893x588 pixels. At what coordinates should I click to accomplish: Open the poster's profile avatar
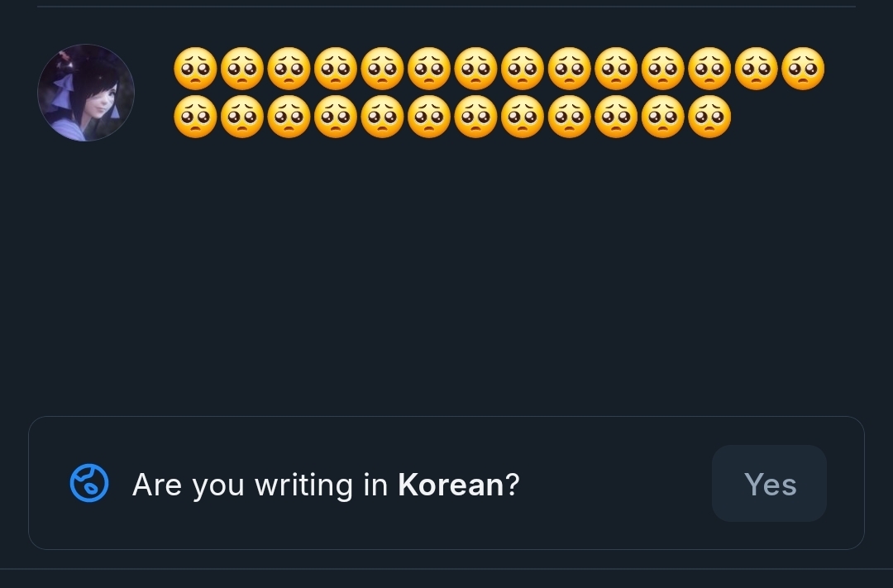(86, 93)
